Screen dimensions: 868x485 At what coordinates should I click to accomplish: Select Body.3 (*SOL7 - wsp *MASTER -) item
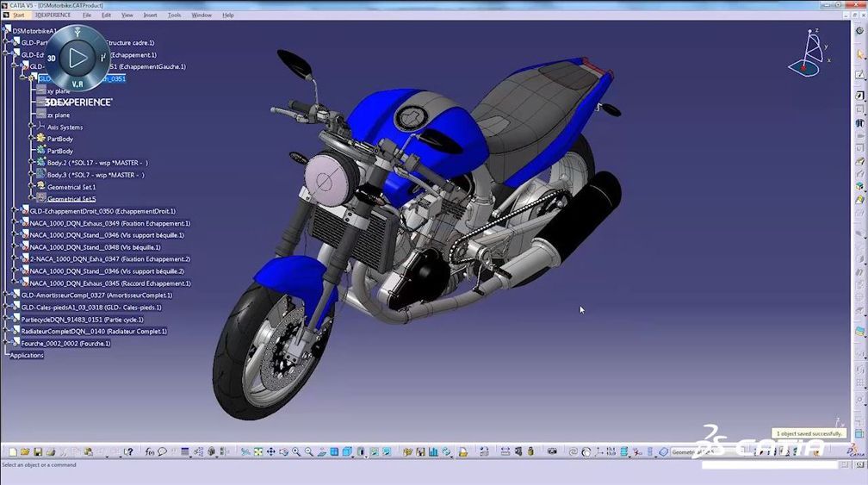tap(96, 175)
